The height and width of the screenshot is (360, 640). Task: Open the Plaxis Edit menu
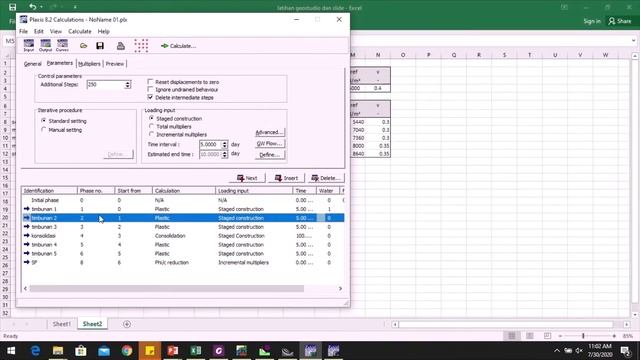tap(39, 31)
